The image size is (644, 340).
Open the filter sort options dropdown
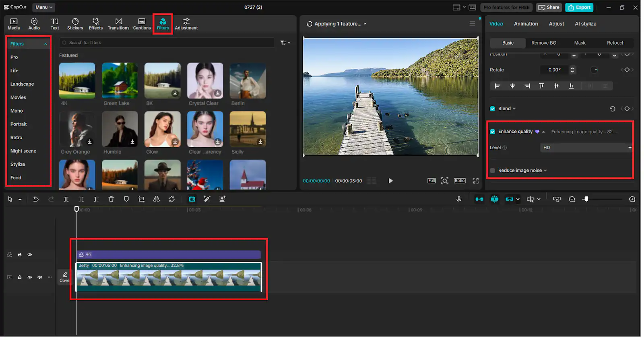coord(285,43)
